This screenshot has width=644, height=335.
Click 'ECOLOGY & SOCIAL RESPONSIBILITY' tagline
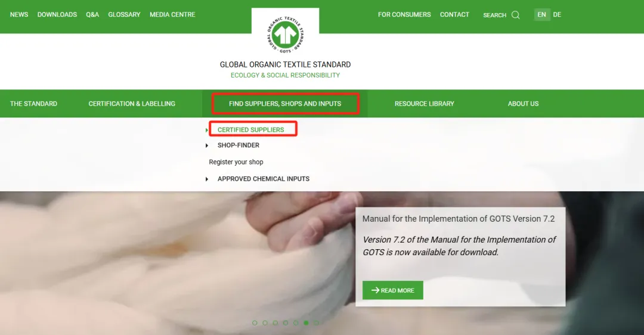click(x=285, y=75)
